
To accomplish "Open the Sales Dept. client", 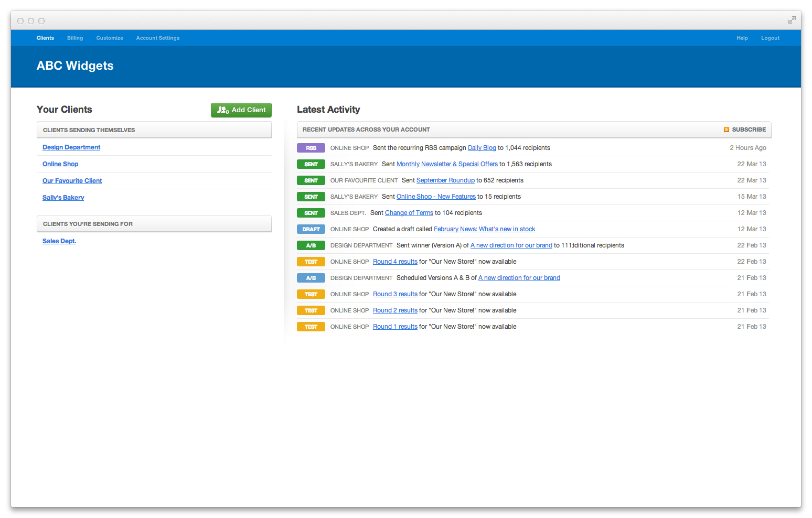I will click(x=59, y=241).
